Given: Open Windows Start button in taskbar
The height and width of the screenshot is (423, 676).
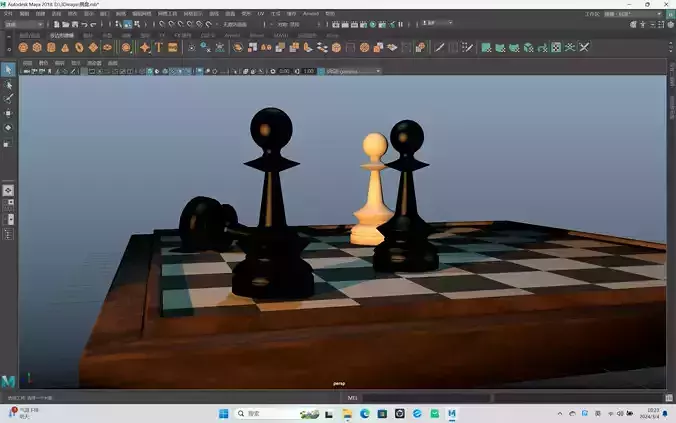Looking at the screenshot, I should 223,414.
